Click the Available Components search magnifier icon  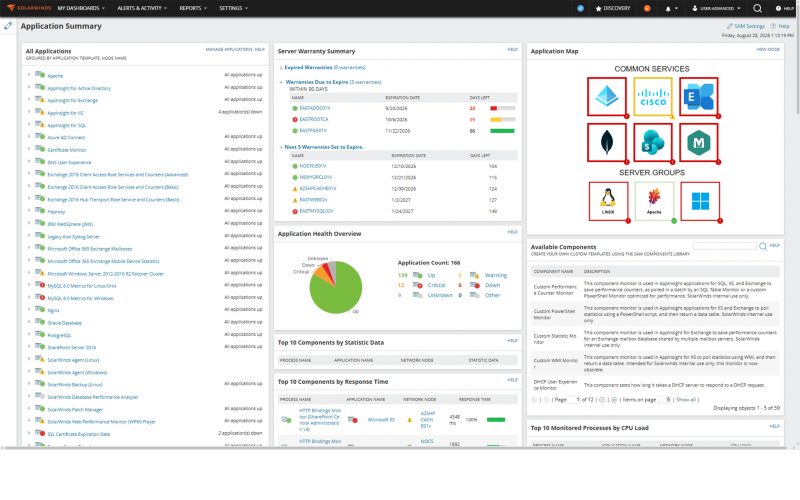point(763,246)
